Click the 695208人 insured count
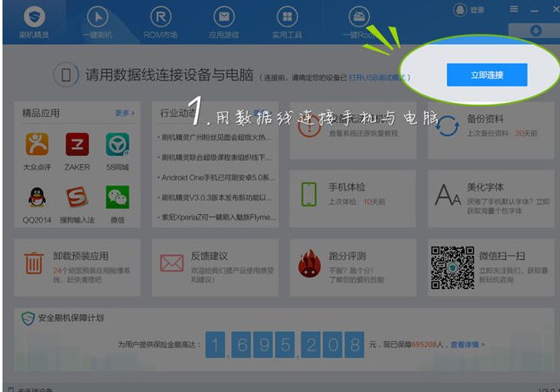 click(x=427, y=345)
